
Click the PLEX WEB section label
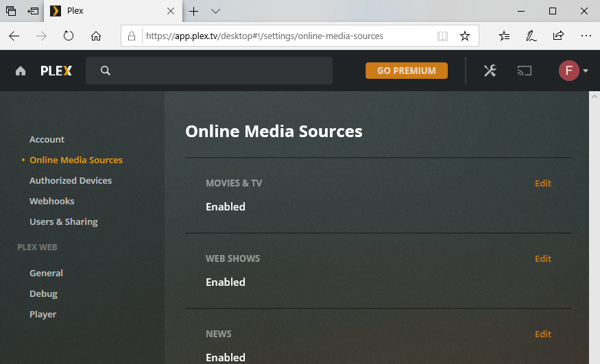tap(37, 247)
